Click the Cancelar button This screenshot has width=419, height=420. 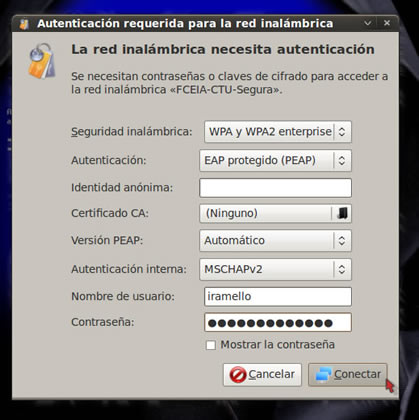262,375
